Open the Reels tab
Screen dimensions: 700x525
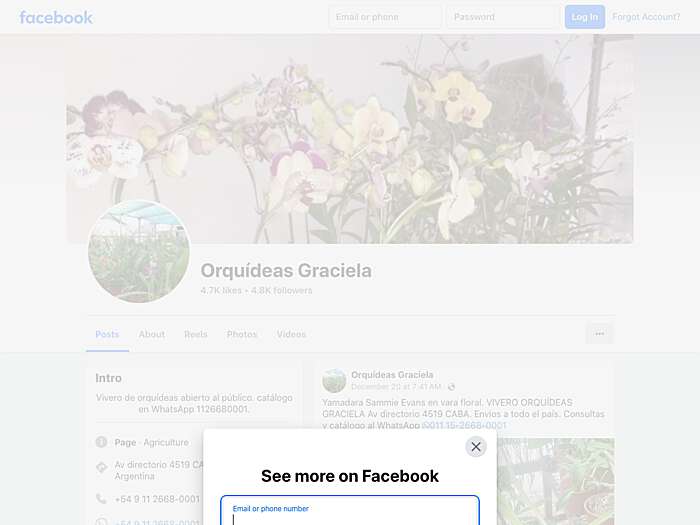tap(196, 334)
